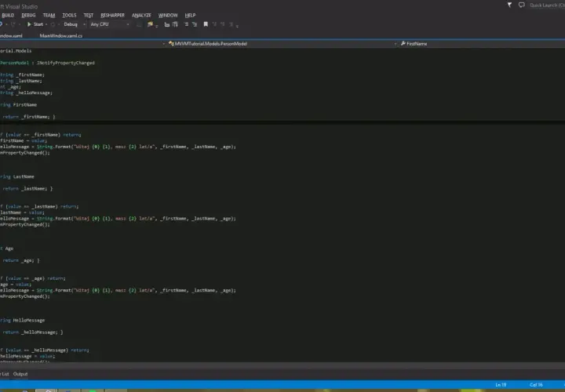Image resolution: width=565 pixels, height=392 pixels.
Task: Click the toolbar icon just left of the bookmark icon
Action: 195,24
